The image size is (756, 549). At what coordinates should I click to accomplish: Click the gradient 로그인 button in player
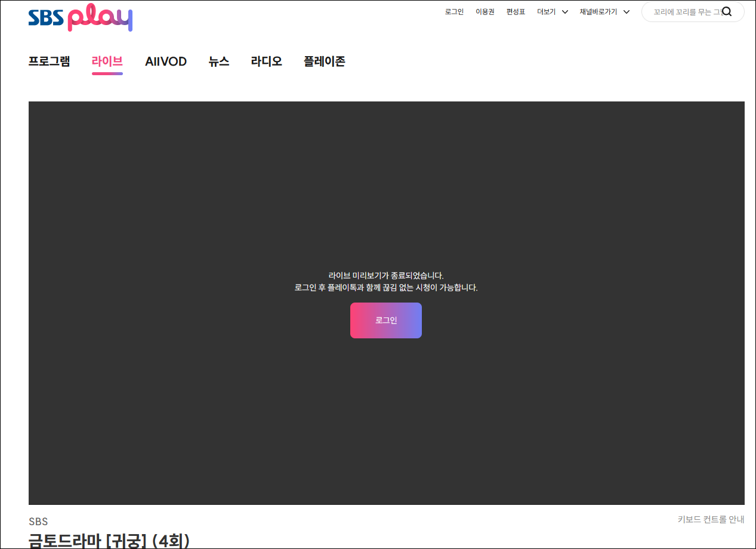386,320
